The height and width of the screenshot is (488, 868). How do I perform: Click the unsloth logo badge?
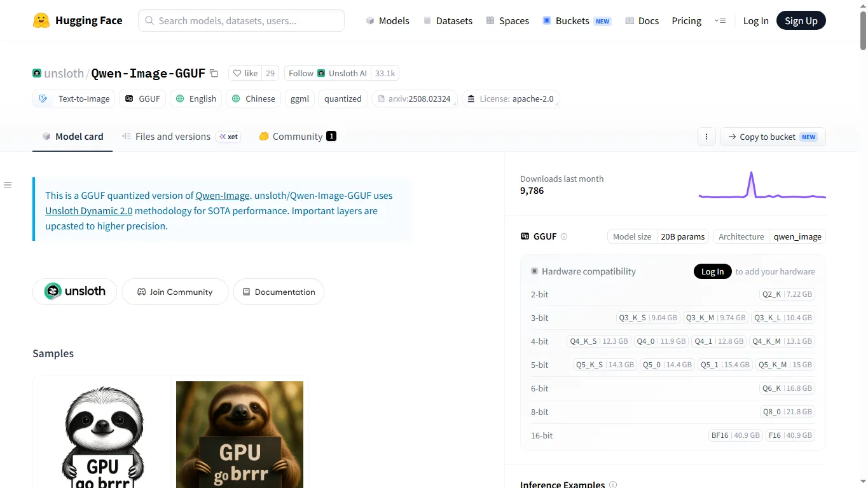[x=74, y=292]
